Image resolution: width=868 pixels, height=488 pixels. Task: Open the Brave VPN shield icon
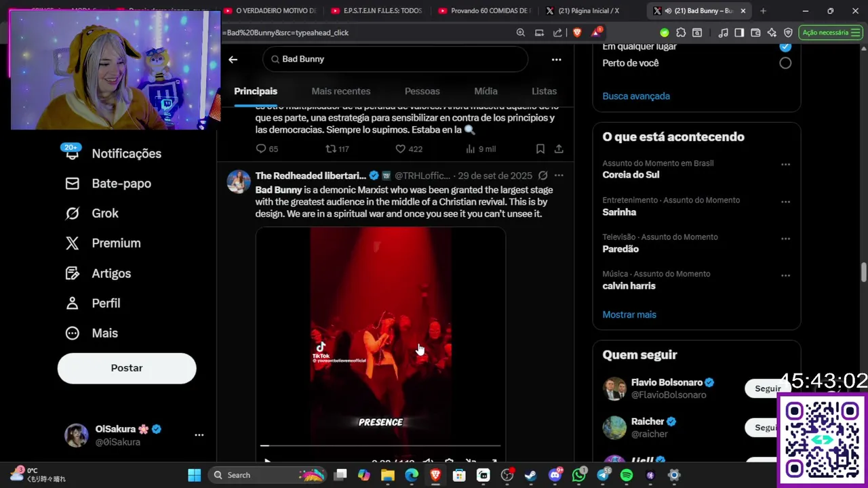point(788,33)
